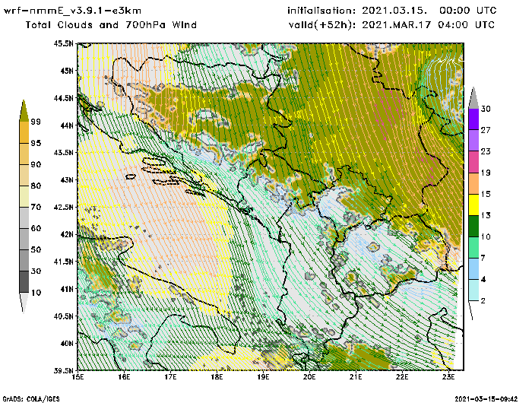Image resolution: width=532 pixels, height=403 pixels.
Task: Click the purple 27-30 wind legend swatch
Action: click(473, 119)
